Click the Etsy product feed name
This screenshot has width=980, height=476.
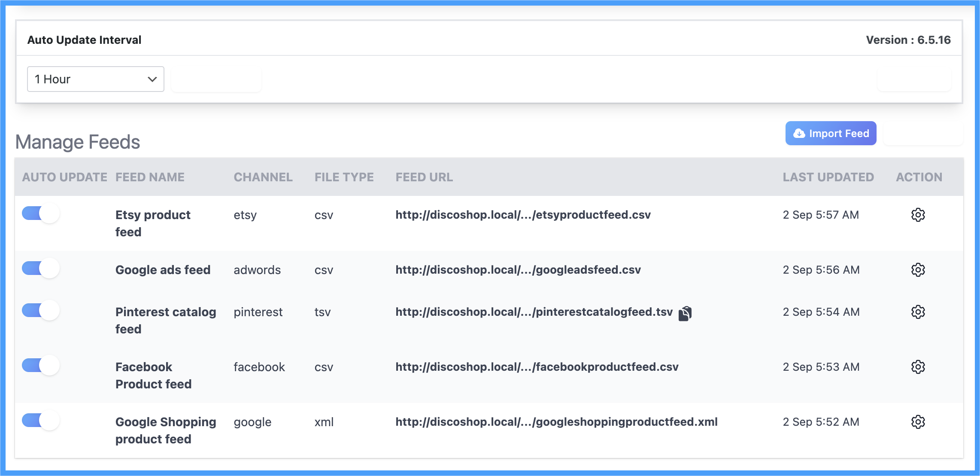(x=153, y=223)
